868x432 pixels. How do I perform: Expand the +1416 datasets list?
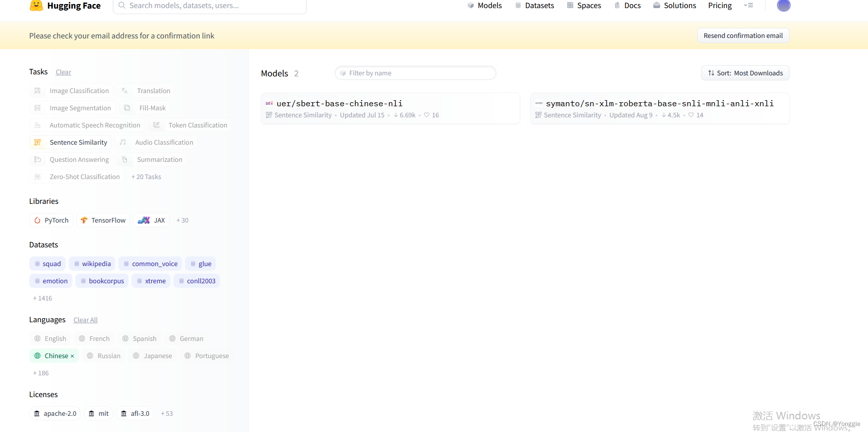pos(42,298)
